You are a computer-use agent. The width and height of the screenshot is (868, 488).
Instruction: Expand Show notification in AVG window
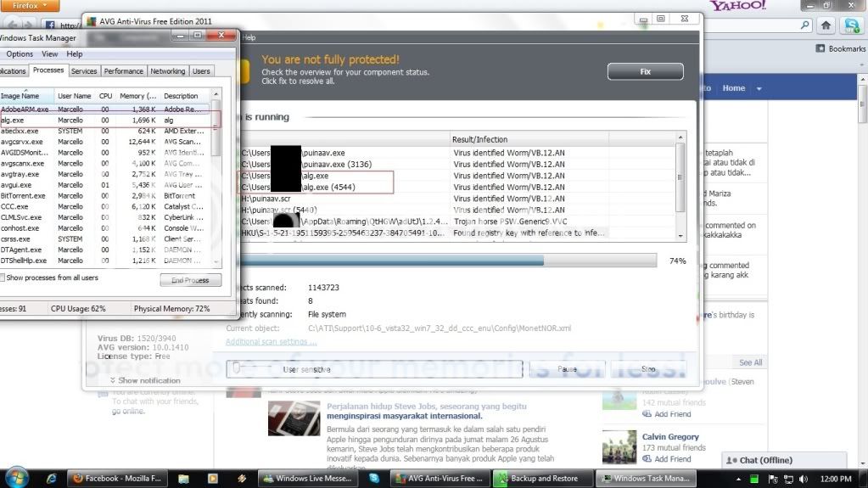pyautogui.click(x=145, y=380)
